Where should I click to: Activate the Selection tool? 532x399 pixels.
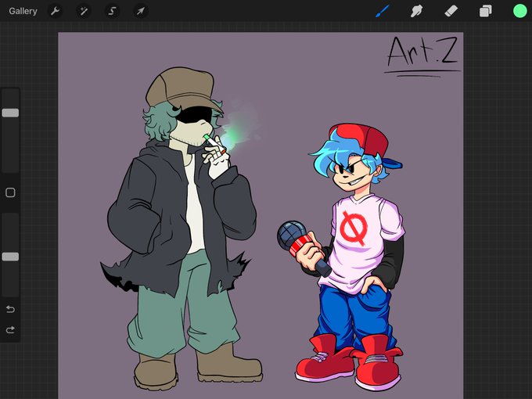(112, 11)
